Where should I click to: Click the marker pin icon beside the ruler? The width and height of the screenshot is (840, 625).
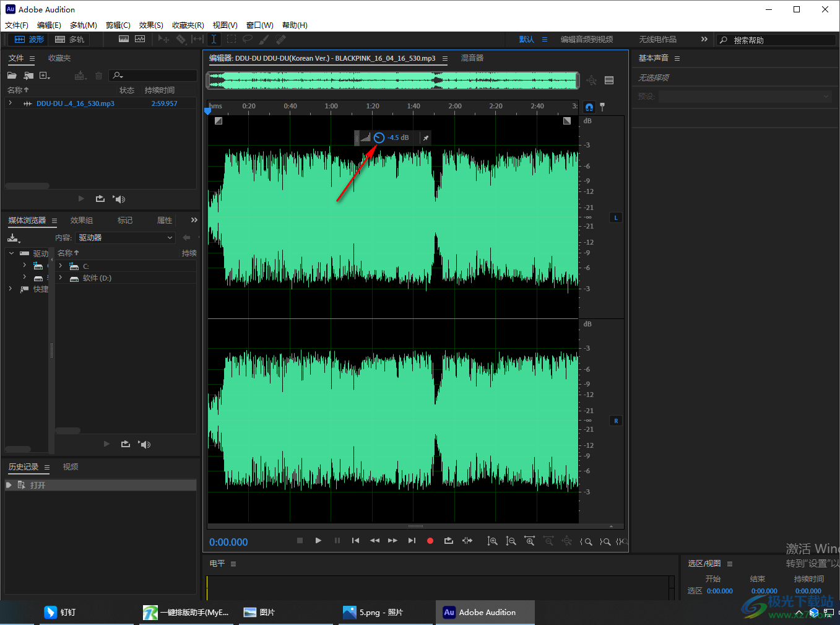(602, 107)
